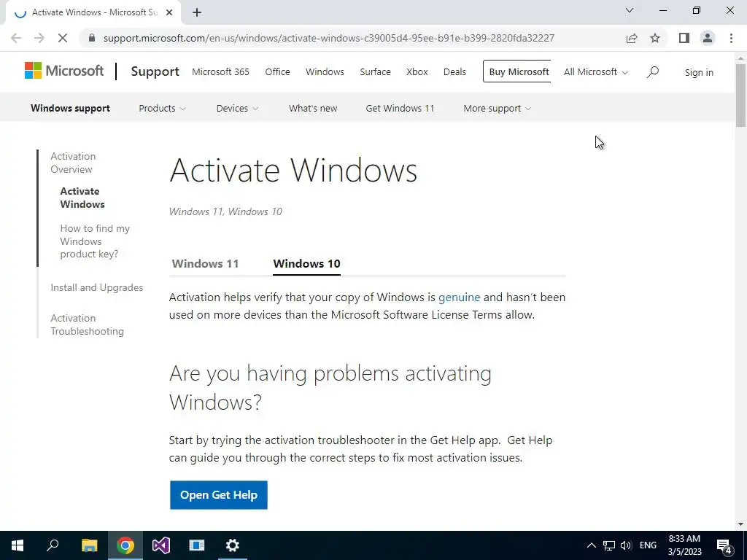Open Chrome side panel
The image size is (747, 560).
[684, 38]
